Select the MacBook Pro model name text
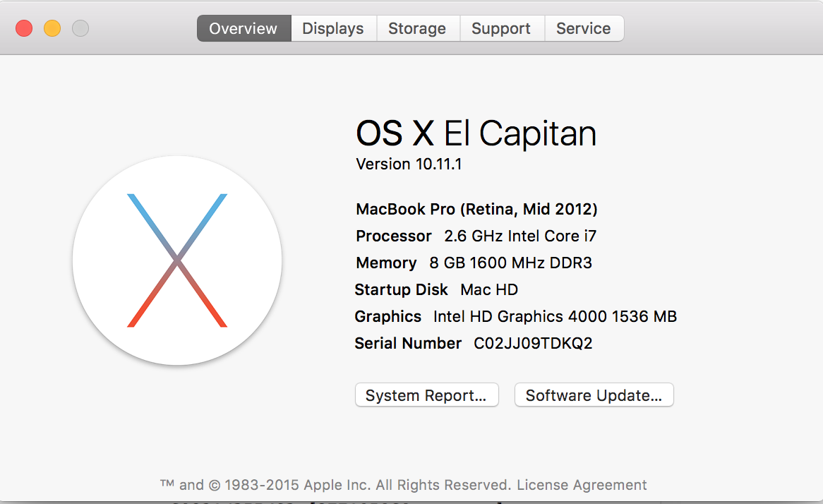Viewport: 823px width, 504px height. point(476,209)
